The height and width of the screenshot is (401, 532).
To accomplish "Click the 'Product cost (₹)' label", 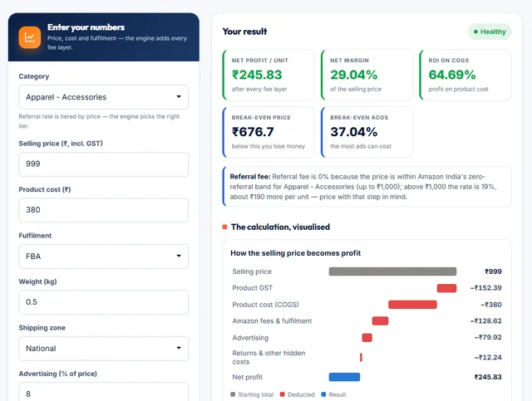I will pos(45,189).
